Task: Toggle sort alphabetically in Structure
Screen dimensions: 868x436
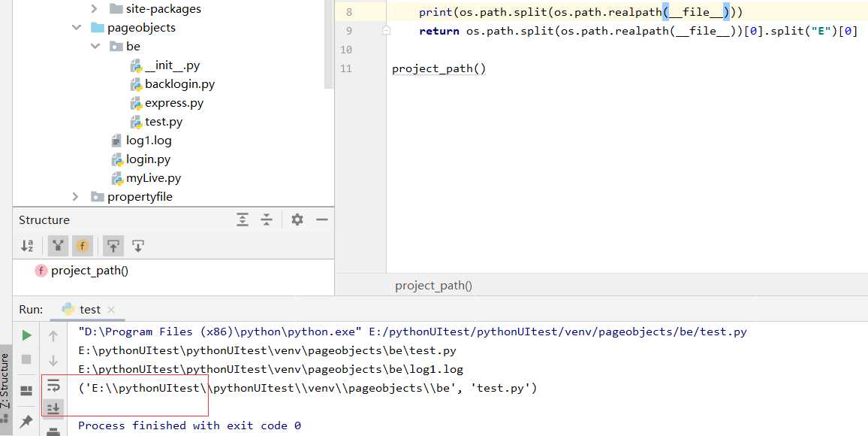Action: [x=27, y=246]
